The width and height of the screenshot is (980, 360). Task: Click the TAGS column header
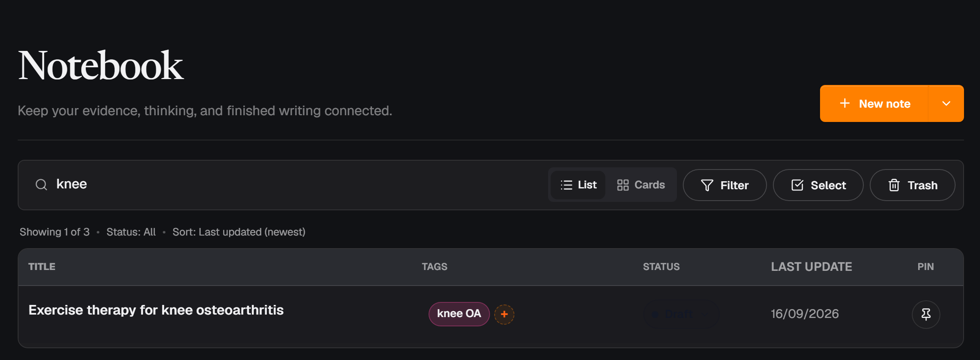pos(434,267)
